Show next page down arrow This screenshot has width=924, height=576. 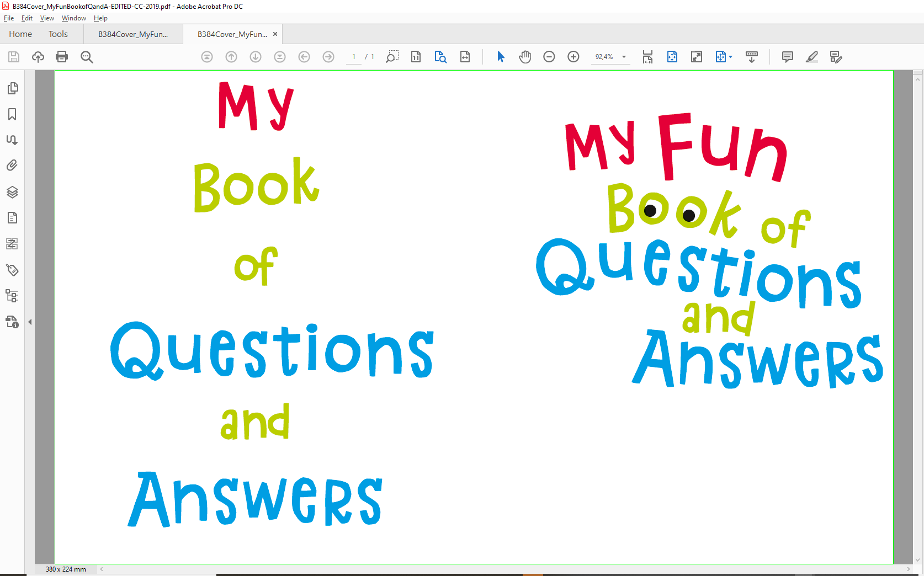coord(256,57)
